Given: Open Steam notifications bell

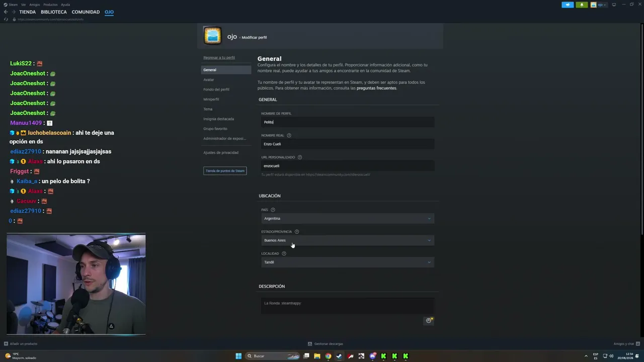Looking at the screenshot, I should click(582, 5).
